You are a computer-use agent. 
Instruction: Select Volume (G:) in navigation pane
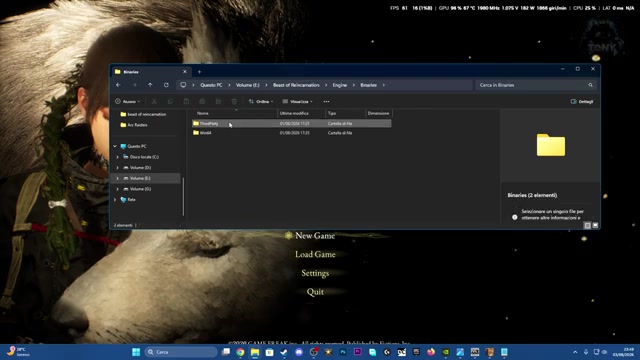[140, 189]
